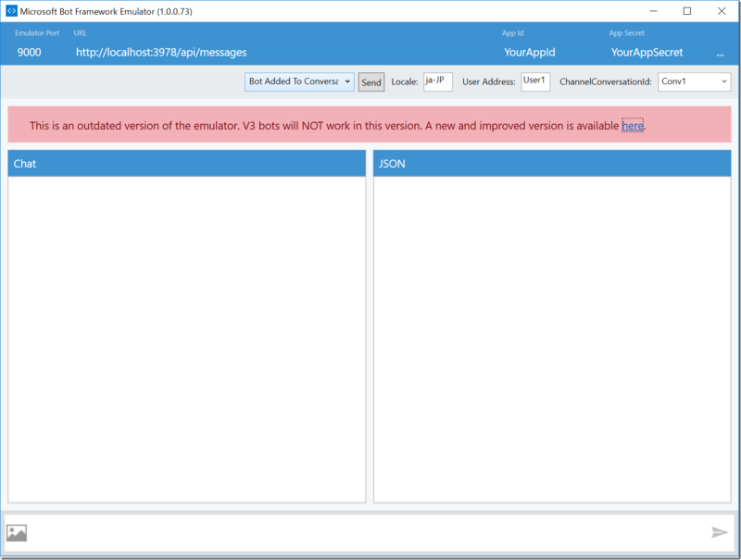This screenshot has height=560, width=741.
Task: Click the message text input box
Action: click(x=369, y=533)
